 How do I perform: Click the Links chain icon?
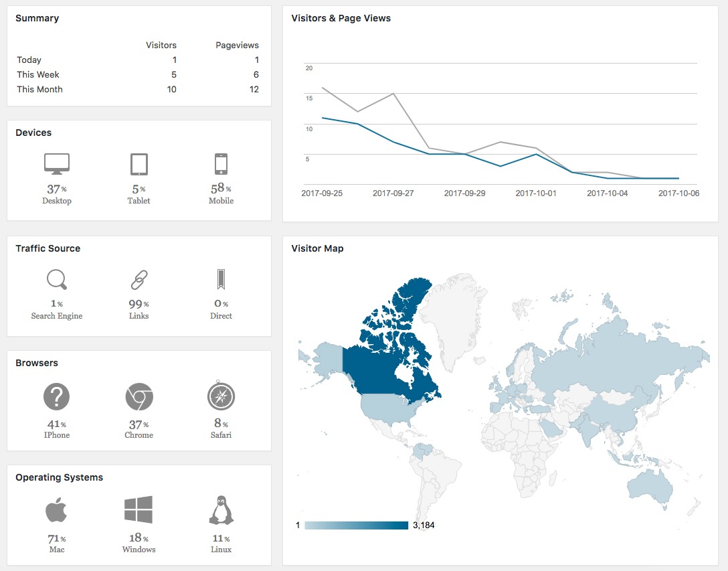[139, 279]
